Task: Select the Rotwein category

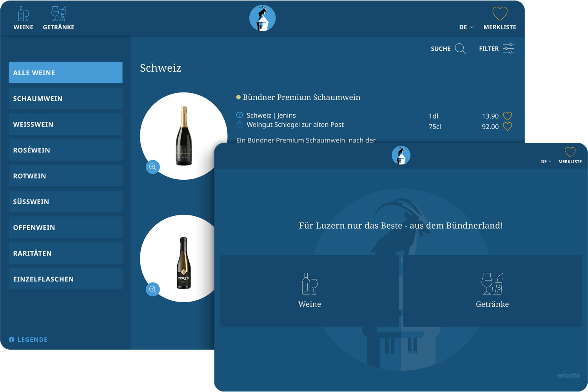Action: (65, 176)
